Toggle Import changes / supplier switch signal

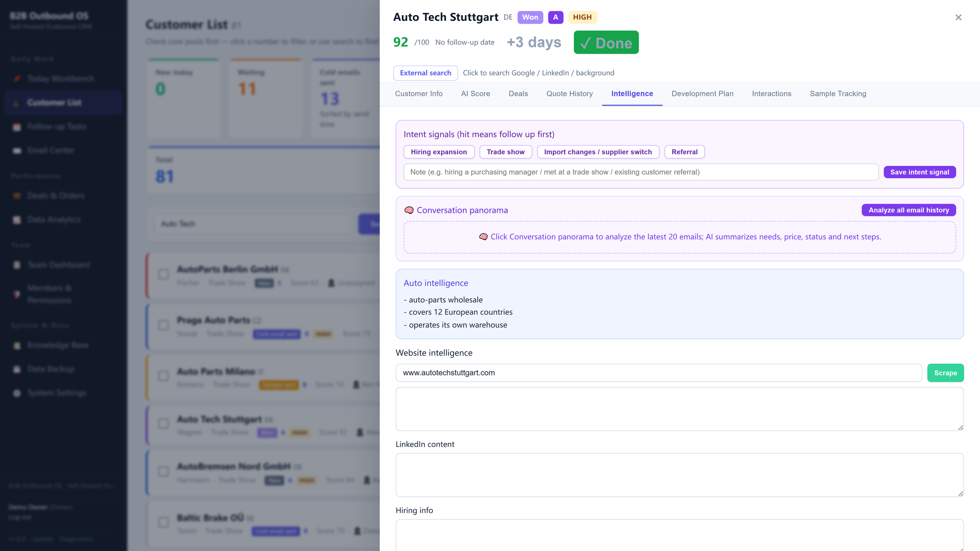click(598, 152)
